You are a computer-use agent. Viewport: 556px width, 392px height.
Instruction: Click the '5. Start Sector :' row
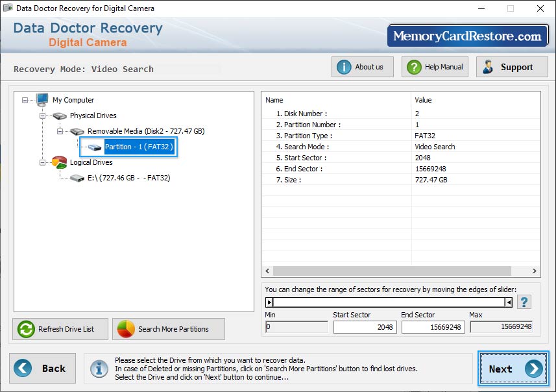point(401,158)
